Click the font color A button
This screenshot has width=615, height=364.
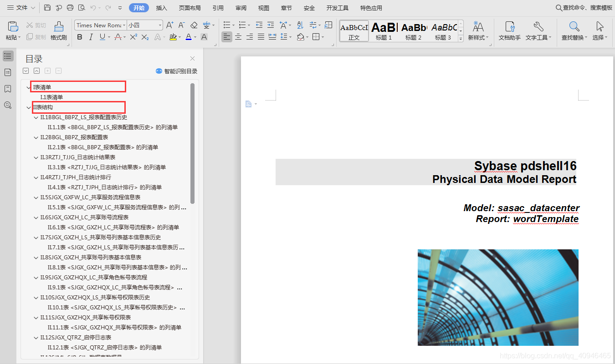pyautogui.click(x=188, y=37)
